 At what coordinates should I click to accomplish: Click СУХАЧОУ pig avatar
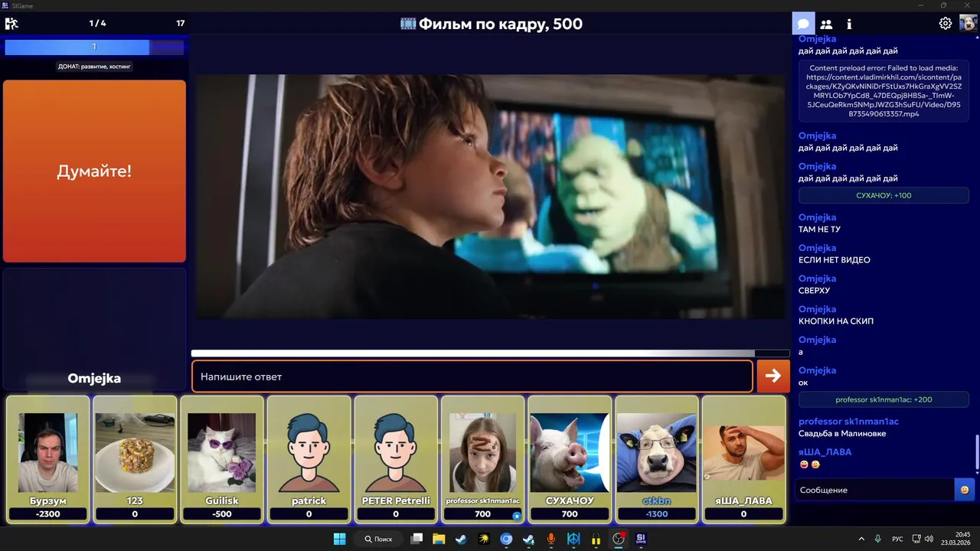tap(570, 452)
